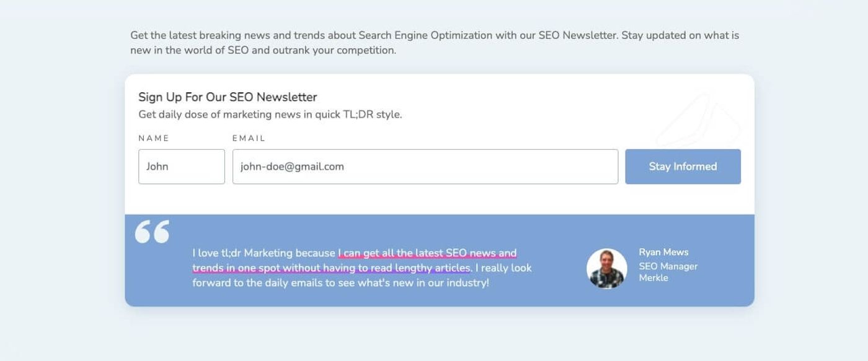Click the text "Get daily dose of marketing news"
The width and height of the screenshot is (868, 361).
(219, 115)
